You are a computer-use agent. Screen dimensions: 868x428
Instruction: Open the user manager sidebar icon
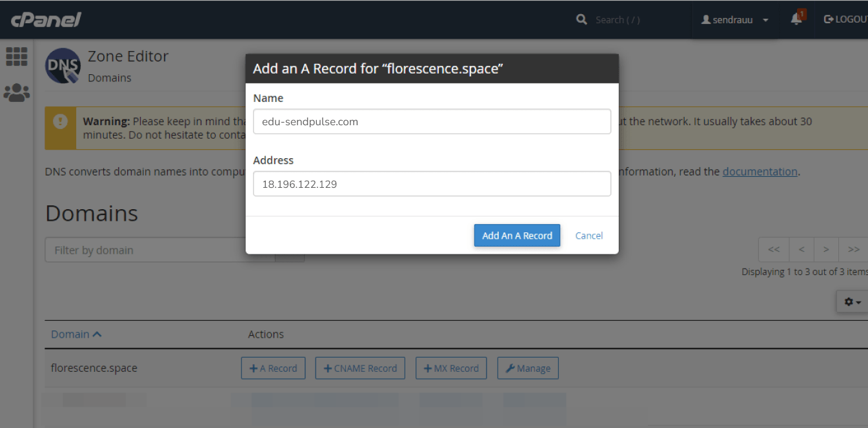click(x=17, y=93)
